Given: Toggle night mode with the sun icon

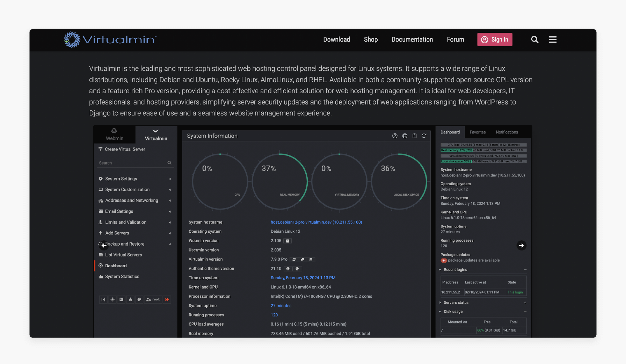Looking at the screenshot, I should 112,299.
